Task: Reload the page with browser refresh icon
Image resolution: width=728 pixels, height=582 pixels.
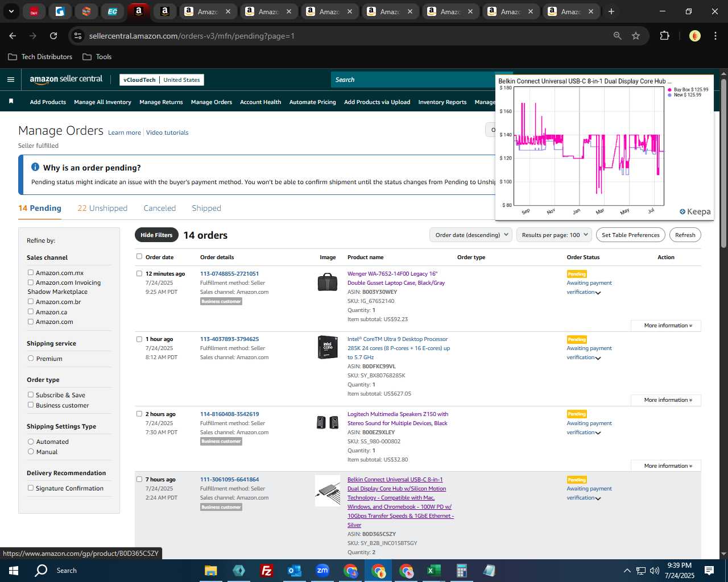Action: click(53, 36)
